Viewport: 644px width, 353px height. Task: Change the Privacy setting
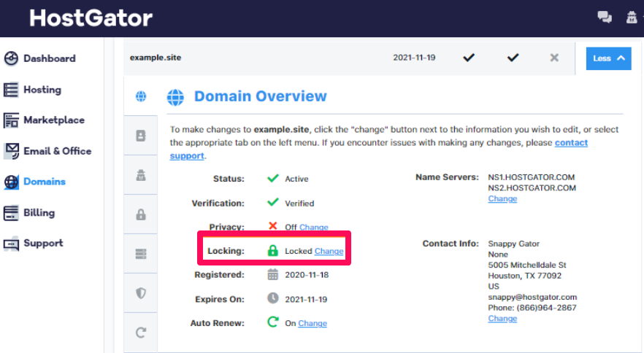point(314,227)
